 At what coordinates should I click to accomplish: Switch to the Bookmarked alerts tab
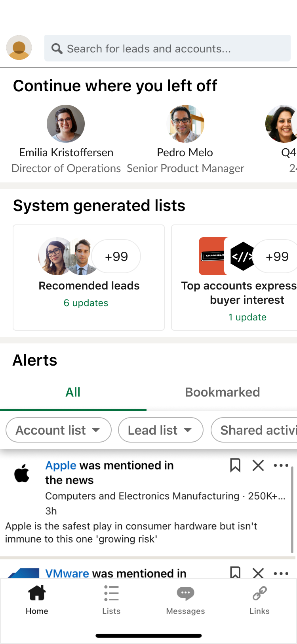223,392
